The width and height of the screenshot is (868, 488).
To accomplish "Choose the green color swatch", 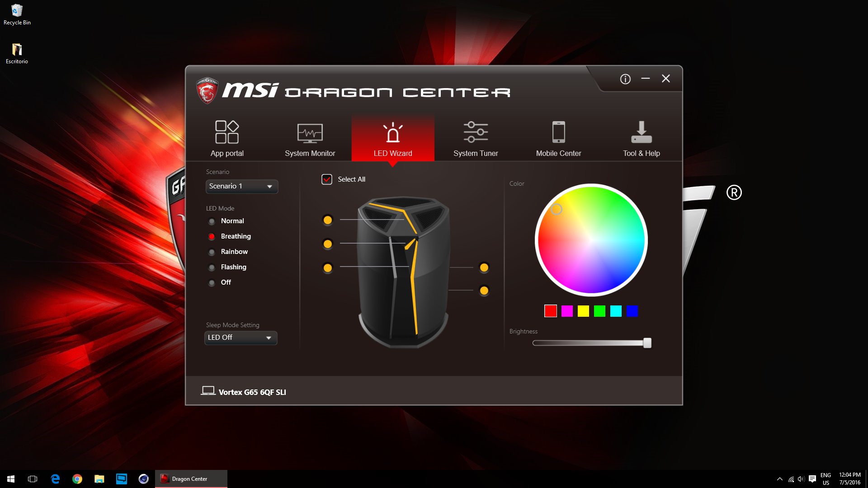I will click(x=599, y=311).
